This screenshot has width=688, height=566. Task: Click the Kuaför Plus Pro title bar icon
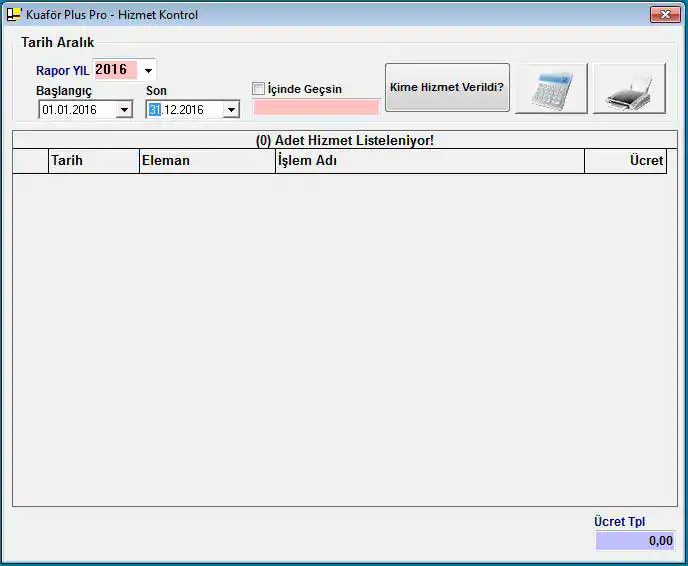pos(14,15)
